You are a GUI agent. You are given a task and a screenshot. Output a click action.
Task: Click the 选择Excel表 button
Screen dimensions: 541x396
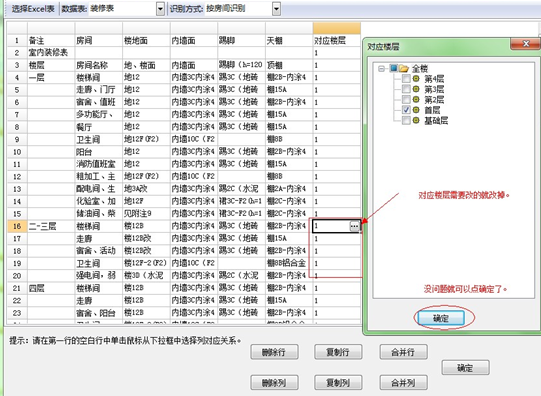coord(33,9)
